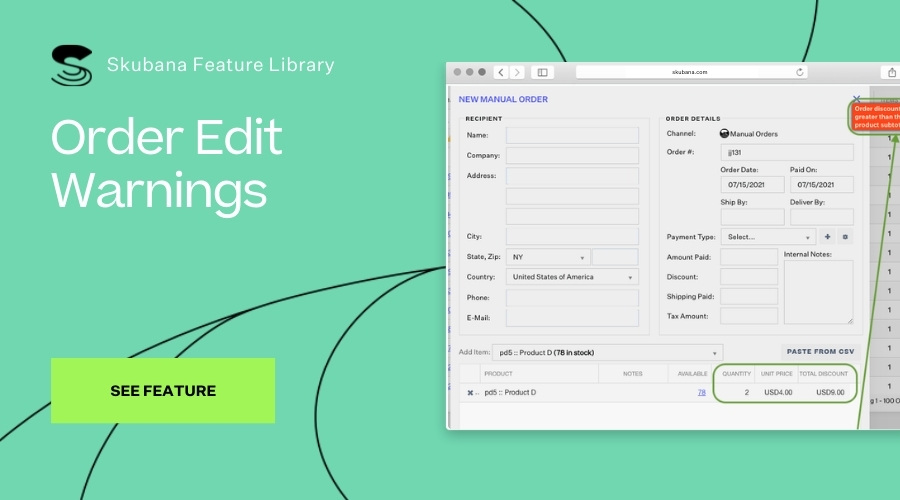The image size is (900, 500).
Task: Open the available stock link 78
Action: click(701, 393)
